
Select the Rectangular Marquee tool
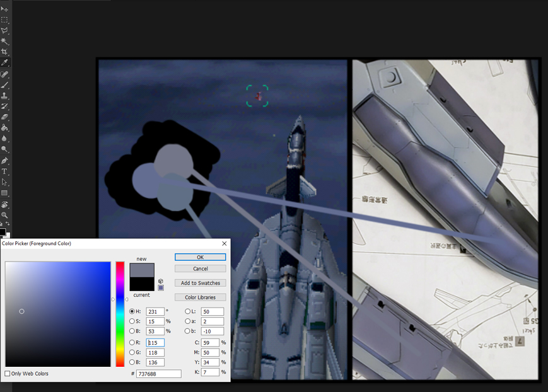(4, 20)
